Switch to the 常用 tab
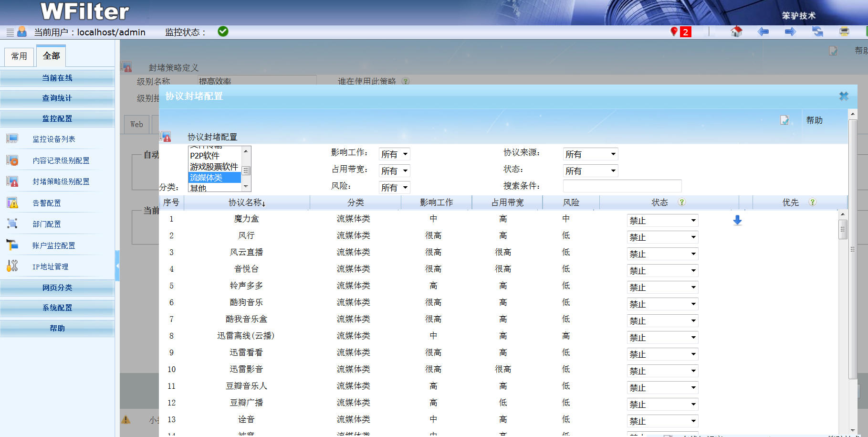Screen dimensions: 868x437 tap(19, 56)
